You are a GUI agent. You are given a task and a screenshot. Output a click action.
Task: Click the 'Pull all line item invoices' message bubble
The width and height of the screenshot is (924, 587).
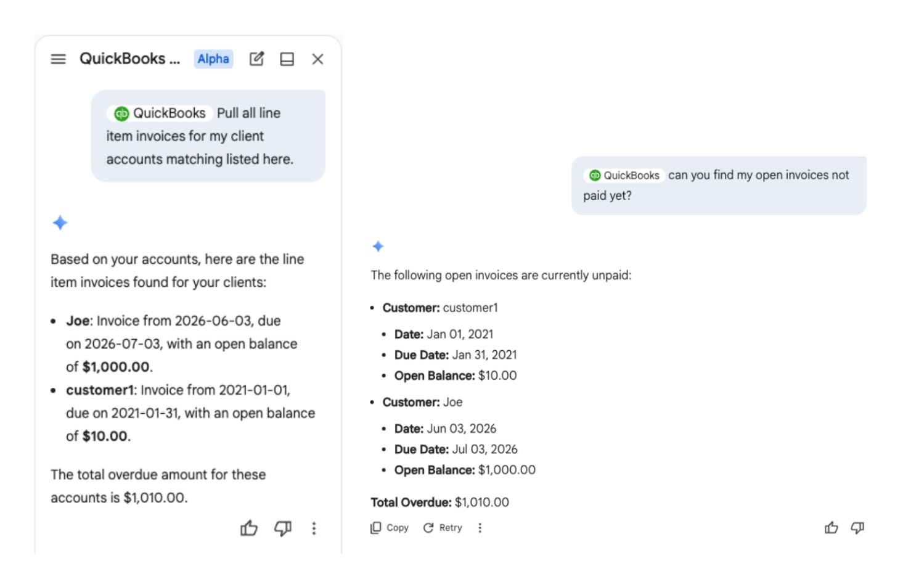click(208, 136)
